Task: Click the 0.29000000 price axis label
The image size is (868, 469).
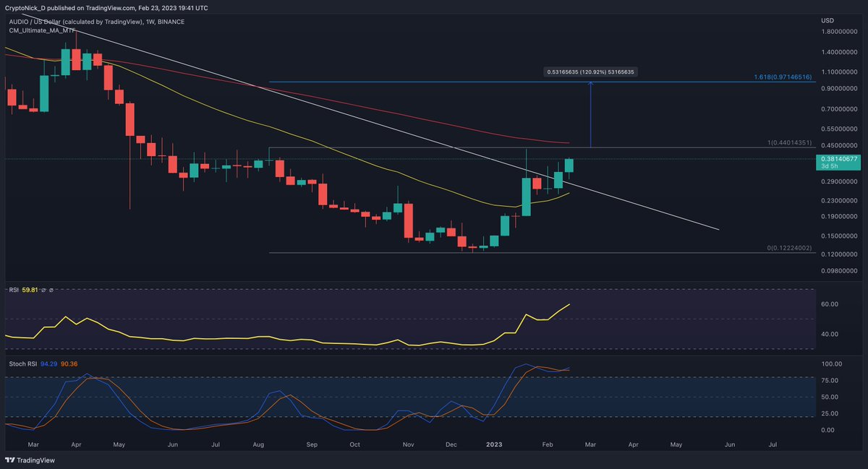Action: click(x=840, y=182)
